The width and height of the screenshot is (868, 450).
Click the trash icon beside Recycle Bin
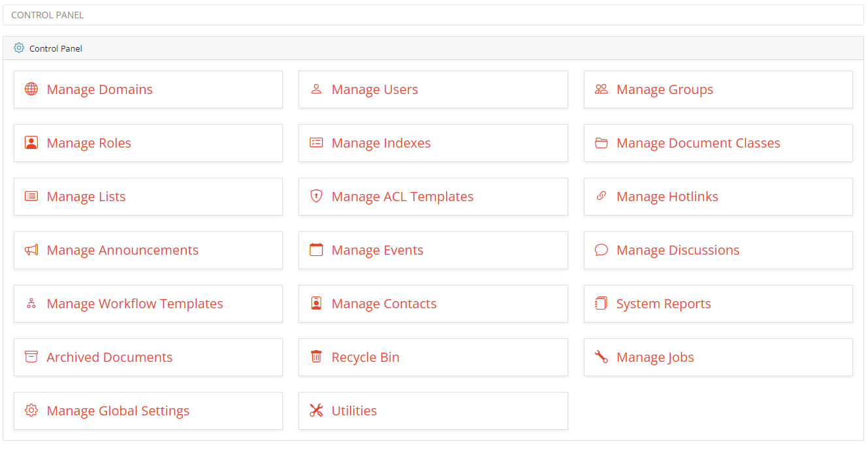[x=316, y=357]
